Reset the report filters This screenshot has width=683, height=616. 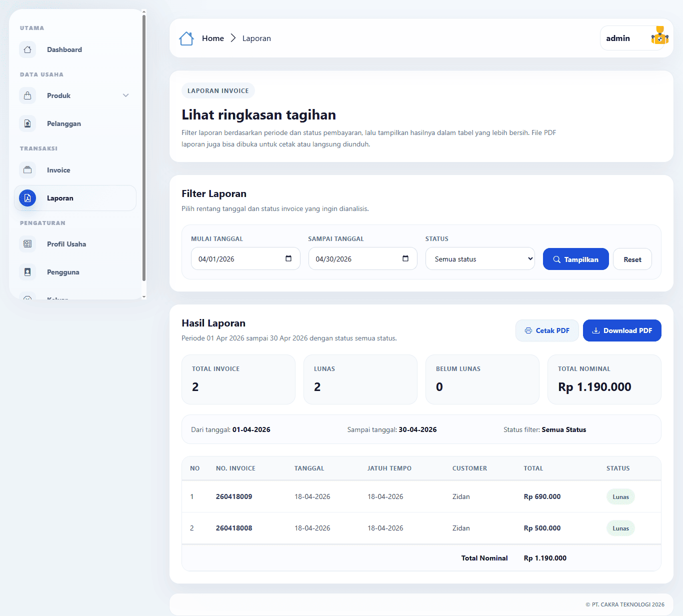(x=632, y=259)
